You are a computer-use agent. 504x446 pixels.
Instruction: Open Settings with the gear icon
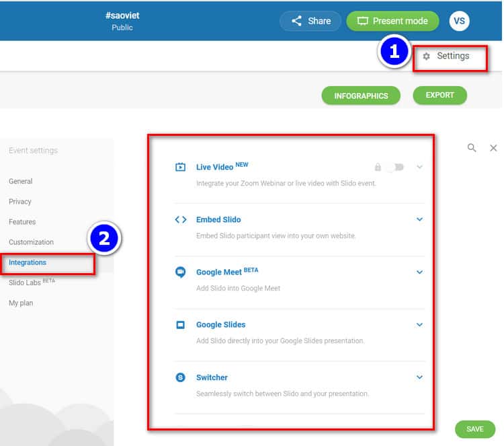point(427,57)
